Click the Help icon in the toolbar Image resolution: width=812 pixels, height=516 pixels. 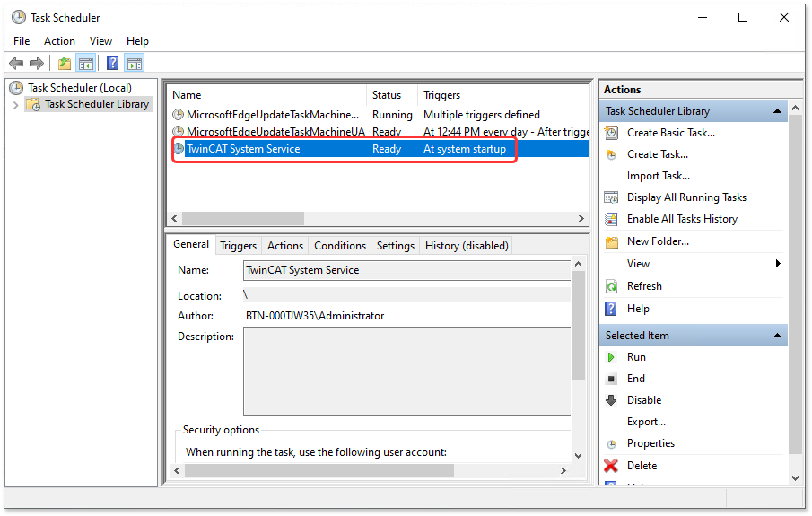pos(112,63)
